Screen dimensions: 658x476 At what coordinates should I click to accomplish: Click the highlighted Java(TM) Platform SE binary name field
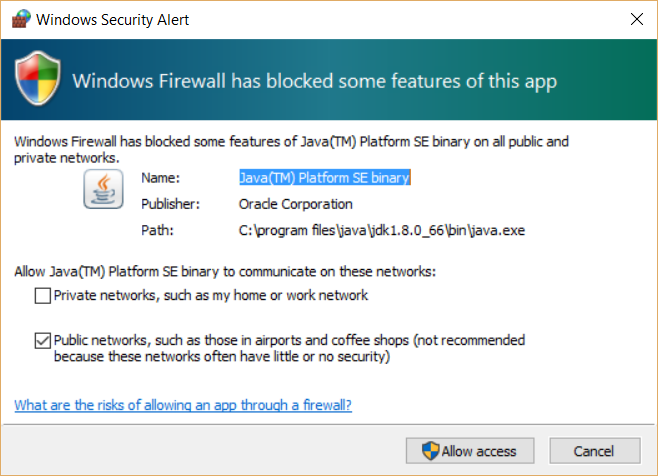pyautogui.click(x=325, y=178)
